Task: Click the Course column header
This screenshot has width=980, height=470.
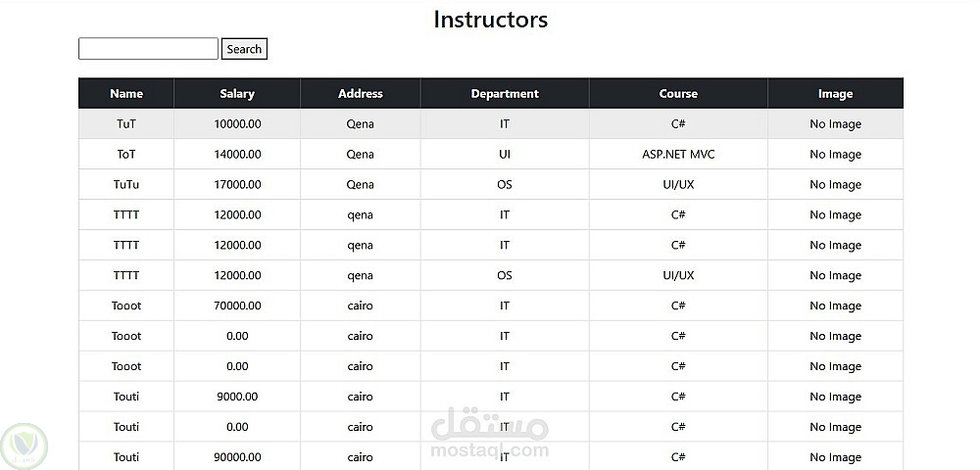Action: tap(678, 94)
